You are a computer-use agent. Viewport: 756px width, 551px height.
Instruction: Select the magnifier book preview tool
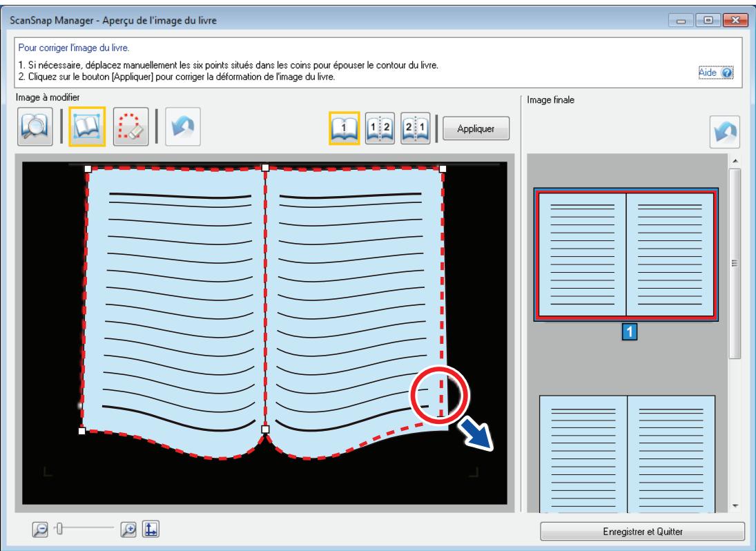(x=35, y=127)
